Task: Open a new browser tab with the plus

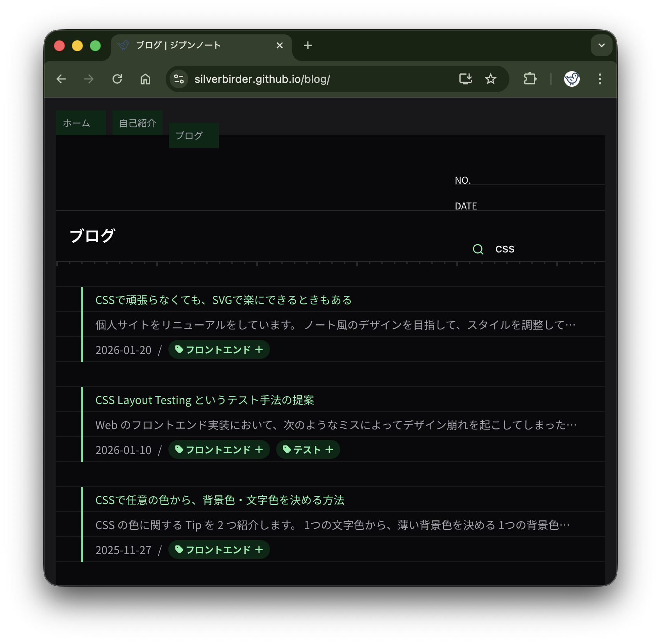Action: click(x=308, y=45)
